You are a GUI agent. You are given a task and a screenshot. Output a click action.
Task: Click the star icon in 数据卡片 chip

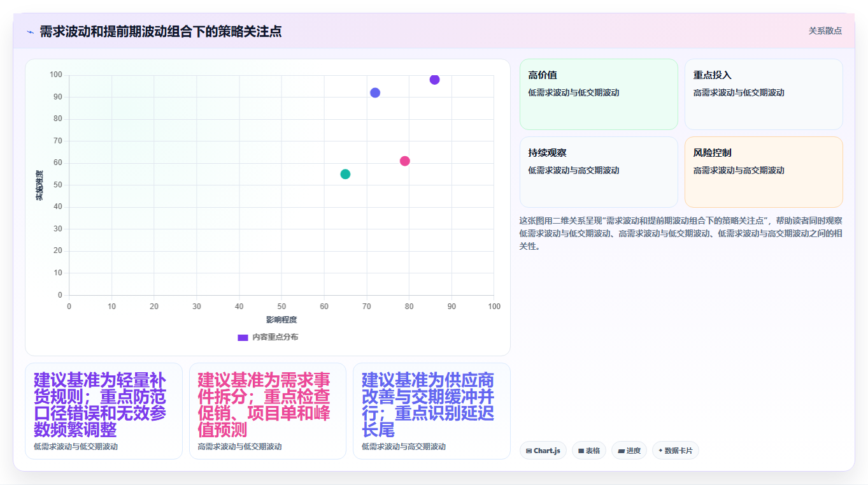660,451
